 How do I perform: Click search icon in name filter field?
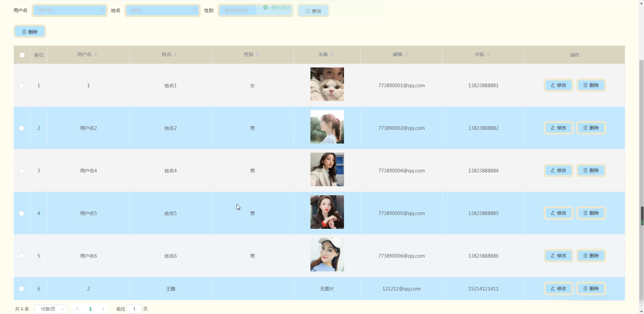click(195, 11)
